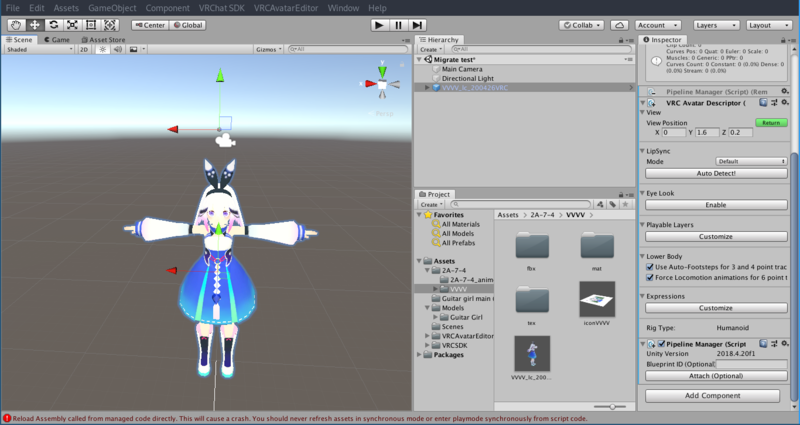The height and width of the screenshot is (425, 800).
Task: Click the Eye Look Enable button
Action: pyautogui.click(x=716, y=205)
